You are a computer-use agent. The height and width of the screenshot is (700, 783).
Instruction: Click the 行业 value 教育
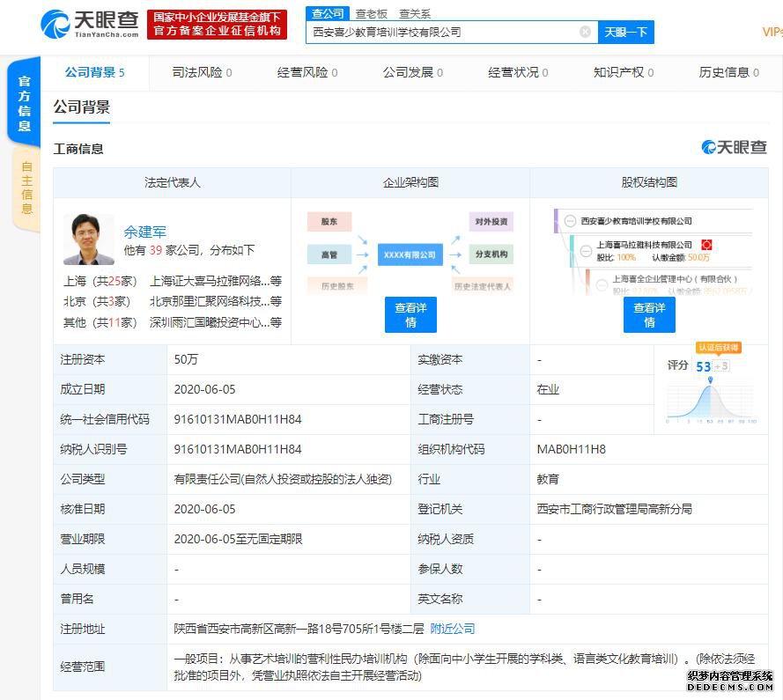548,479
